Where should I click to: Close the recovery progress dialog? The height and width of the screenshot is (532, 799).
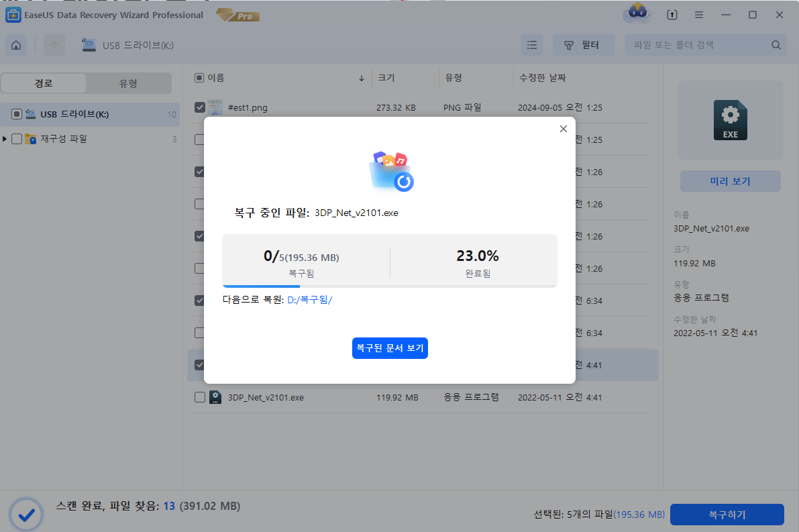563,129
